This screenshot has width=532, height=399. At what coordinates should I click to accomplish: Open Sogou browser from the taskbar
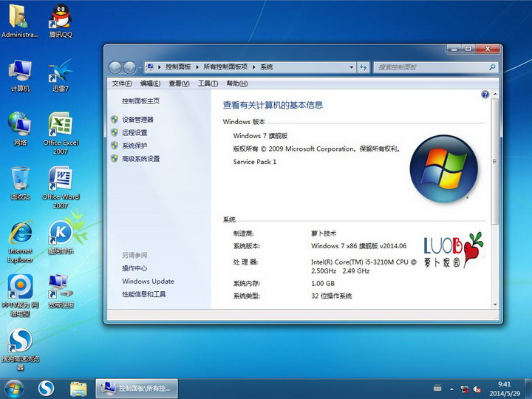pos(47,388)
